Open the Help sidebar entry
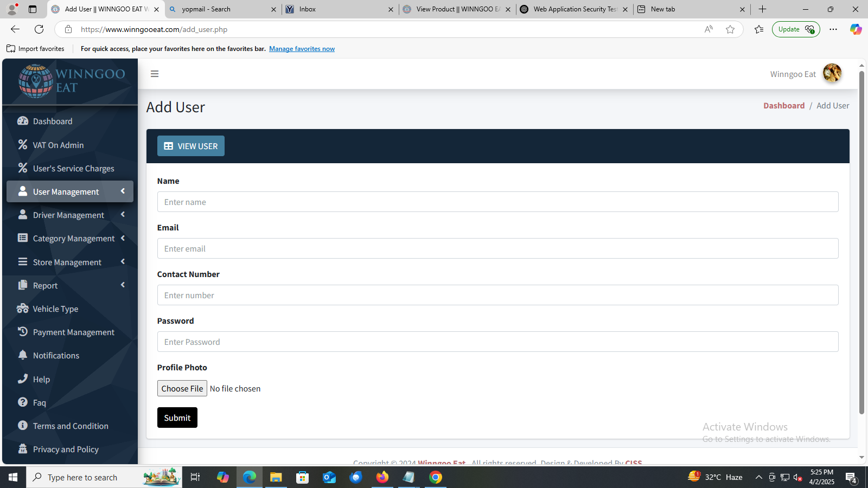This screenshot has width=868, height=488. click(x=41, y=380)
